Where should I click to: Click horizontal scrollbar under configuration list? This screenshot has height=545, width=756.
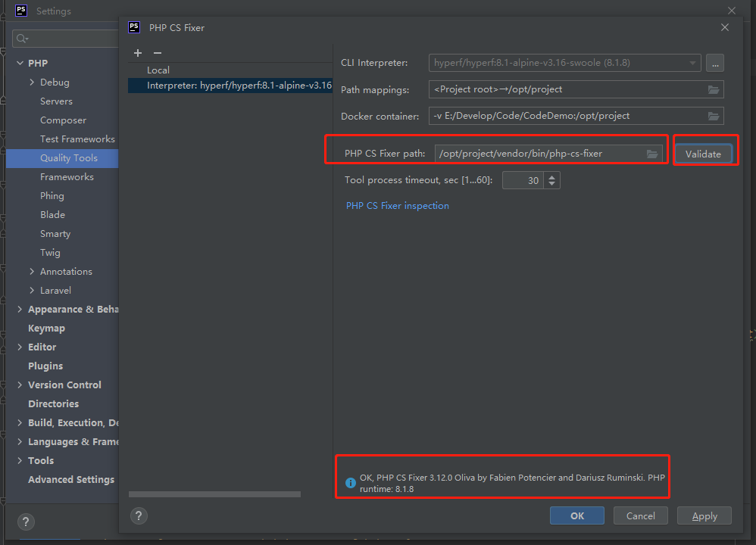click(x=214, y=494)
